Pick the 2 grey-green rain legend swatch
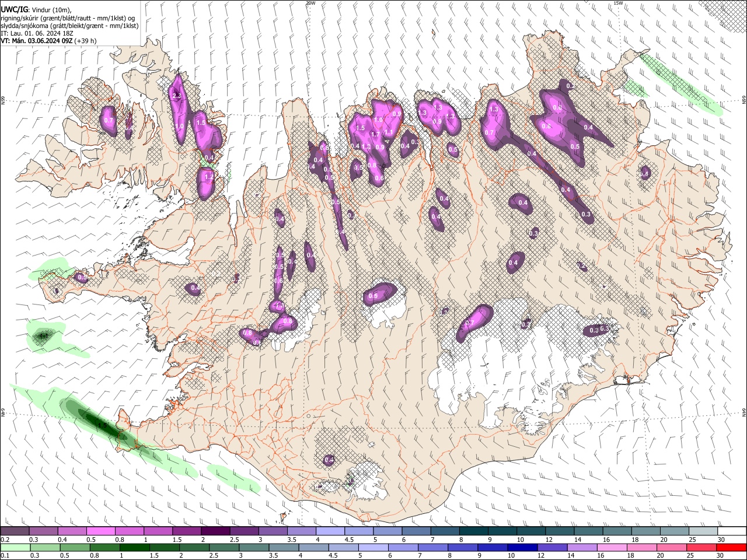 click(x=194, y=547)
